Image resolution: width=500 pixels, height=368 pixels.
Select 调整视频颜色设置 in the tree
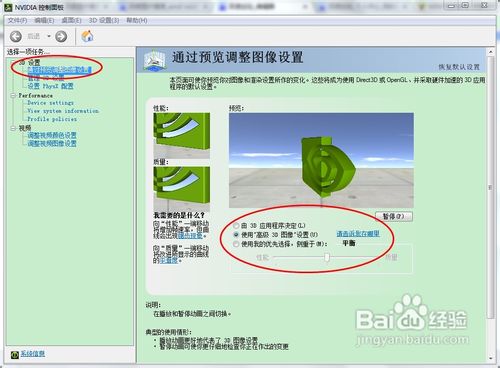[52, 135]
